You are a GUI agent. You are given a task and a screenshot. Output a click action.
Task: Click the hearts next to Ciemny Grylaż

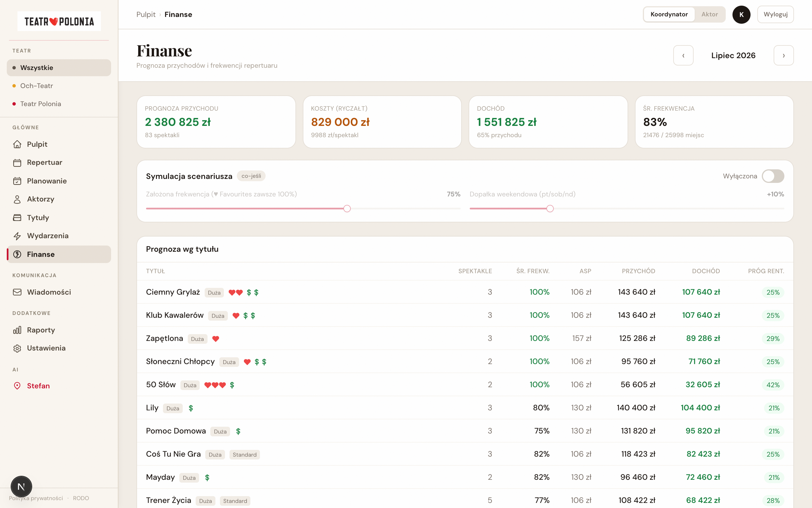(235, 293)
